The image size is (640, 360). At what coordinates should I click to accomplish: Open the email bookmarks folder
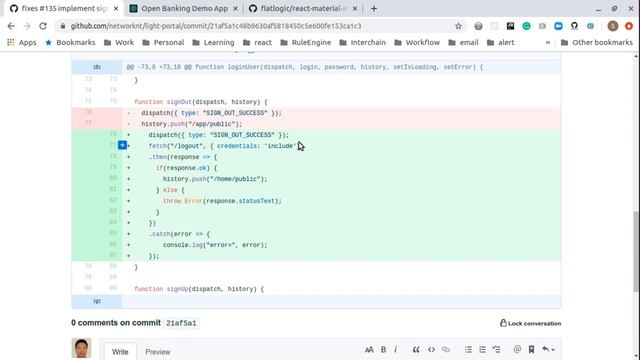pos(463,42)
